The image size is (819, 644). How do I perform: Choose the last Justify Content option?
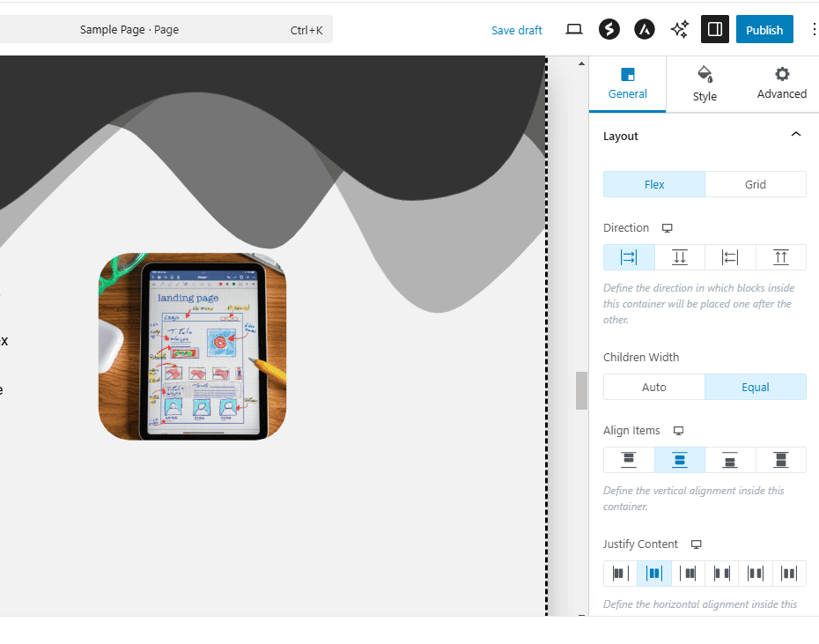click(789, 574)
